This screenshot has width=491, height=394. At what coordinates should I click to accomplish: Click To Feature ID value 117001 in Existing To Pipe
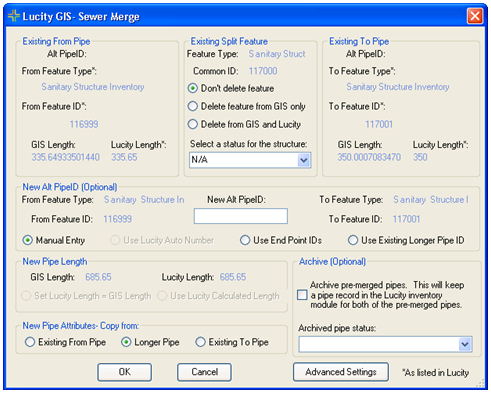pos(379,124)
